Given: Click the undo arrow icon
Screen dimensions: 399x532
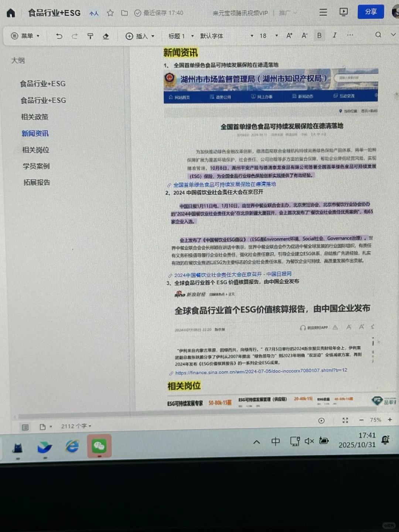Looking at the screenshot, I should pos(59,36).
